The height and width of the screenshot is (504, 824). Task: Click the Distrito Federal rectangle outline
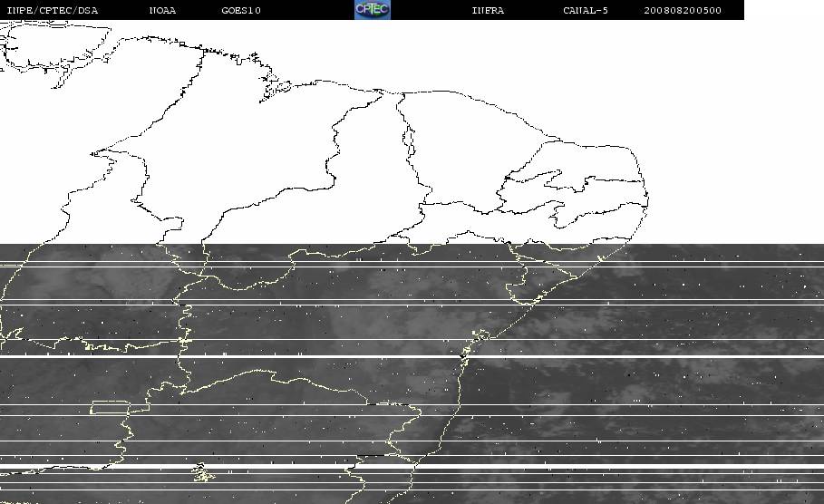[110, 408]
